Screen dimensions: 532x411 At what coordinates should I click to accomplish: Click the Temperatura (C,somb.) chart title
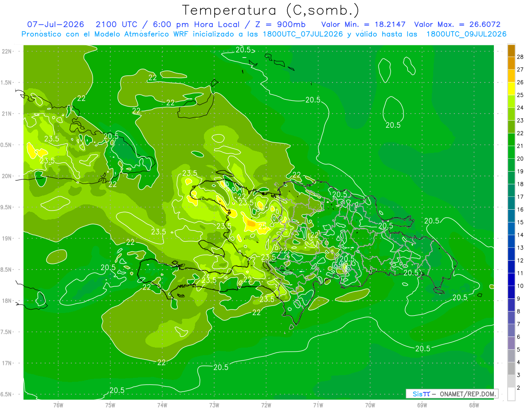(270, 10)
